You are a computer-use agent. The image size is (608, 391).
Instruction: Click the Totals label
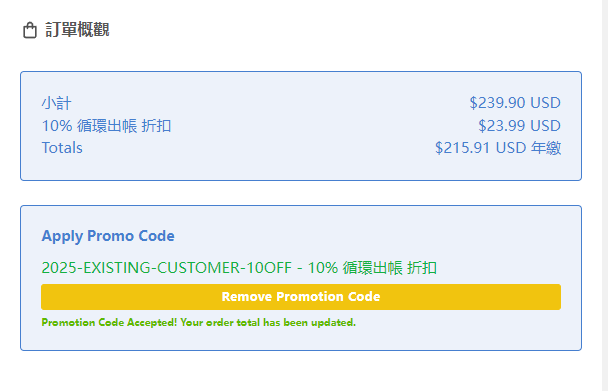point(62,148)
